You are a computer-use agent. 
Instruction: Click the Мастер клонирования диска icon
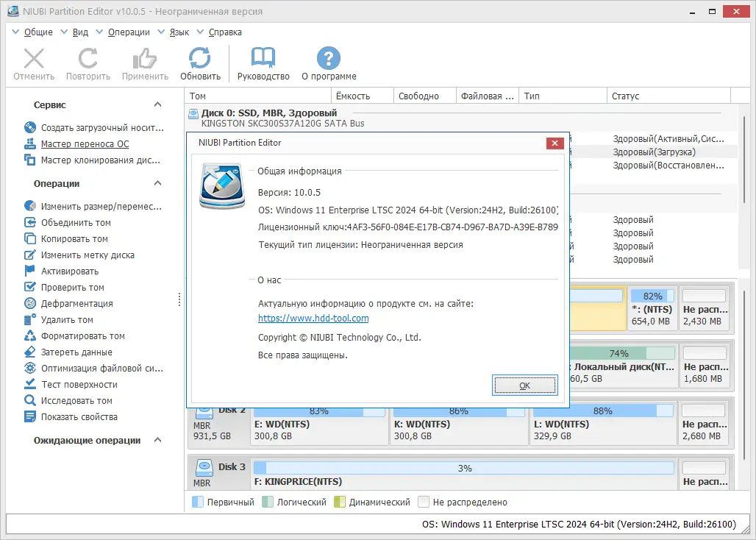[30, 160]
